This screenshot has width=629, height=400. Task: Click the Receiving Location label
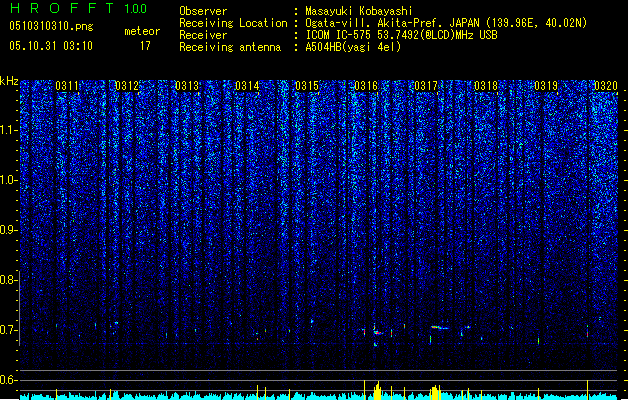point(233,23)
